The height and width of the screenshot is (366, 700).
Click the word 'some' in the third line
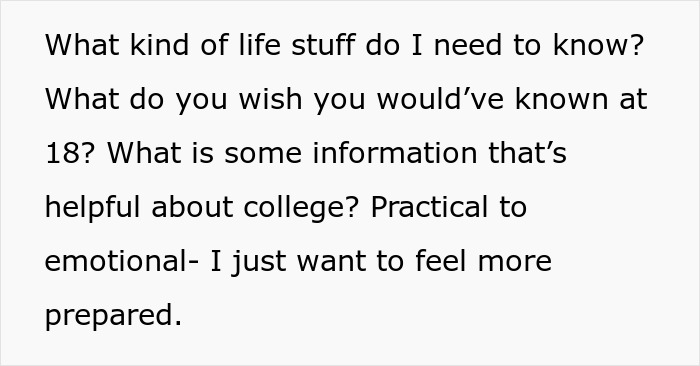click(x=263, y=153)
